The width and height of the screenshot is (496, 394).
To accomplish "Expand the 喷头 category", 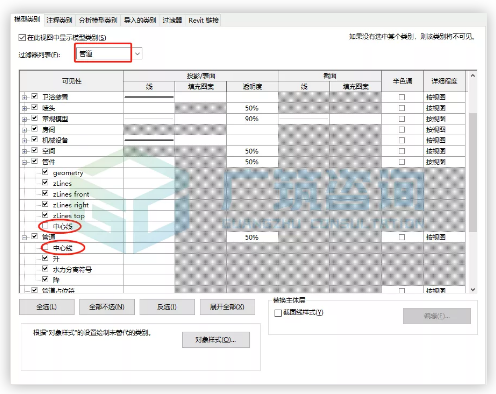I will [x=25, y=108].
